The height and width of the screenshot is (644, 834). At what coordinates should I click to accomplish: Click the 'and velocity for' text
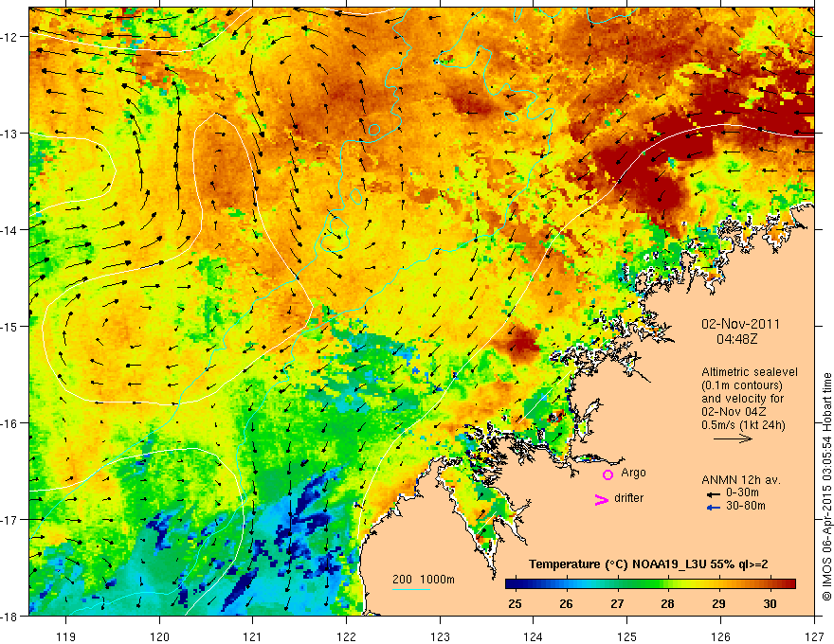coord(742,399)
